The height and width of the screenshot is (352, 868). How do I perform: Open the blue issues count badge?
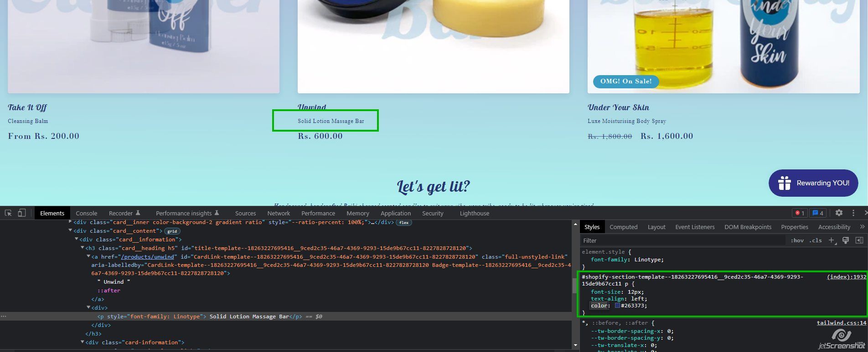click(818, 213)
